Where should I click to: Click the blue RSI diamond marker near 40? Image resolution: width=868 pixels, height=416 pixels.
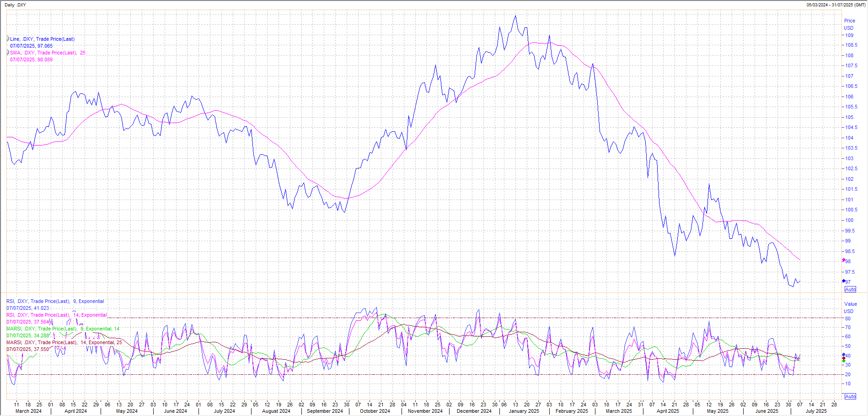(844, 355)
